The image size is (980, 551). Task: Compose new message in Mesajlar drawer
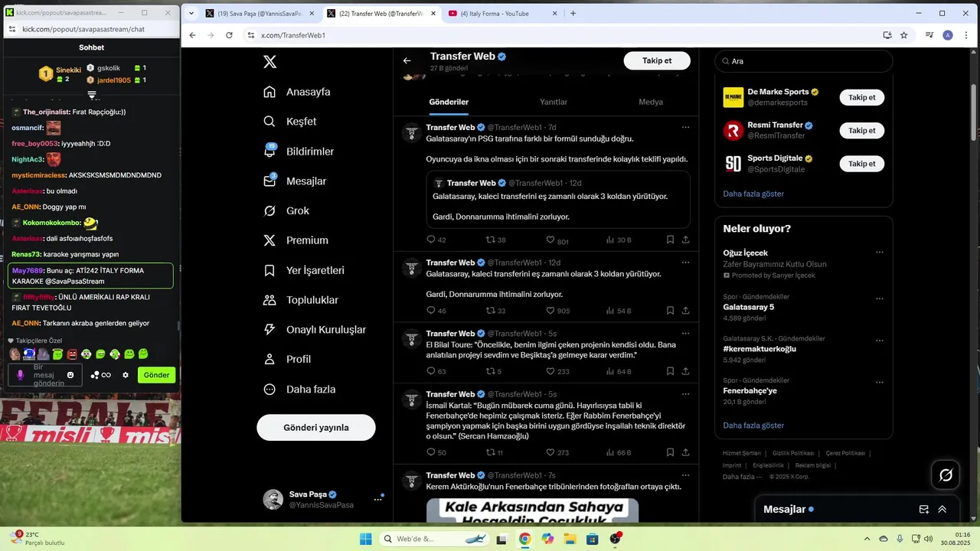[x=924, y=510]
